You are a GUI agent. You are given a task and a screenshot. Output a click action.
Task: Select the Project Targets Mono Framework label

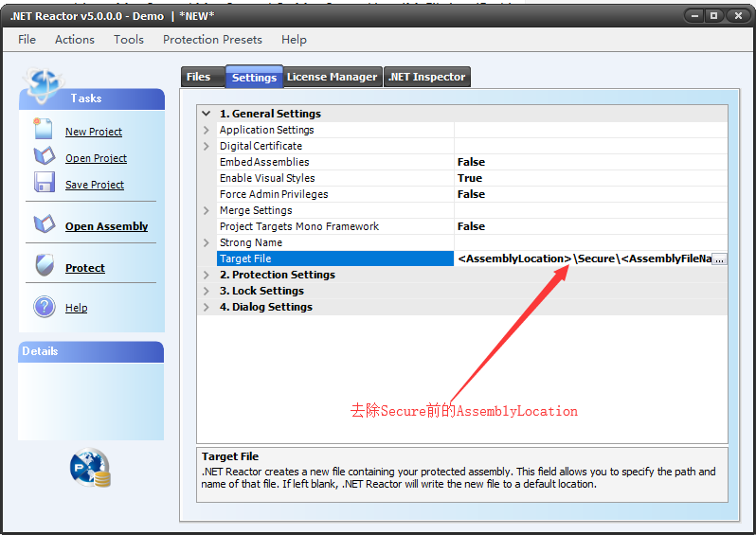tap(299, 226)
